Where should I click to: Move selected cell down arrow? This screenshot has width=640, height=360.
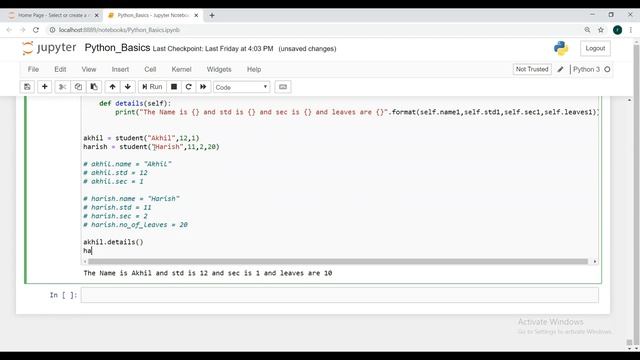click(128, 87)
